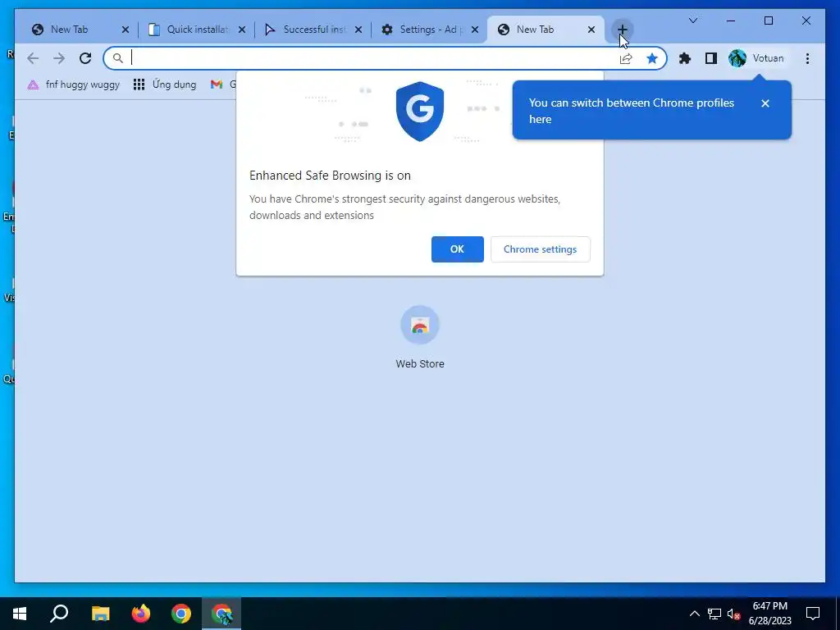840x630 pixels.
Task: Open the fnf huggy wuggy bookmark
Action: tap(74, 84)
